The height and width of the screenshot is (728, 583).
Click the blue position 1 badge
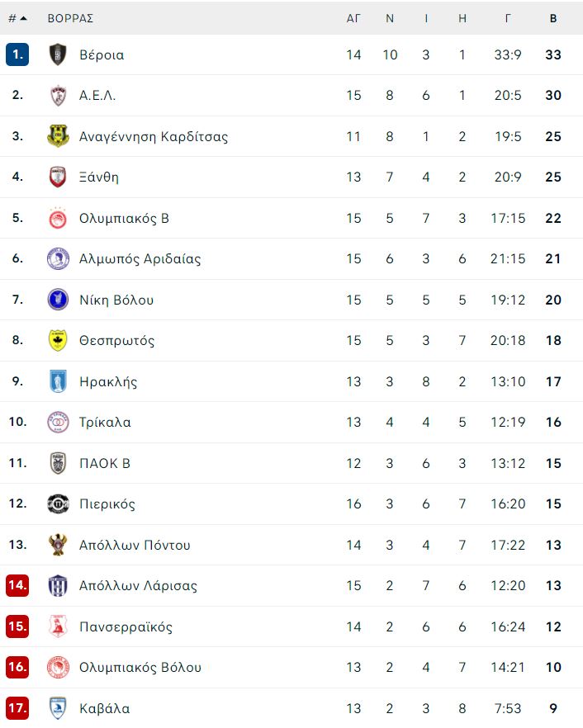coord(17,54)
